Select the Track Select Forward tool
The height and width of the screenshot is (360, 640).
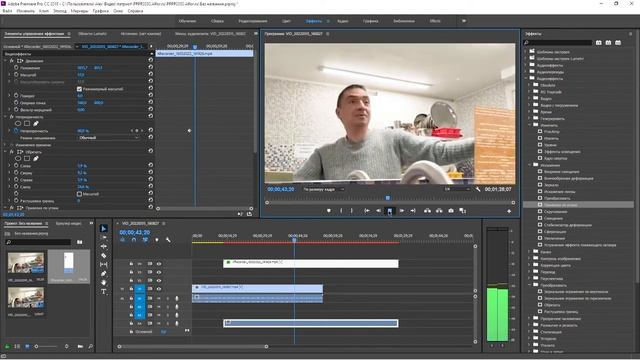coord(104,238)
